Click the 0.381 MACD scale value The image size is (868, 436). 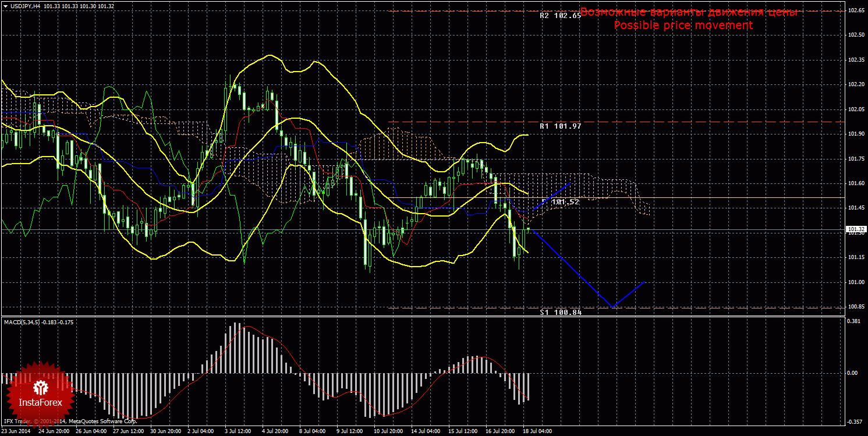pos(853,321)
